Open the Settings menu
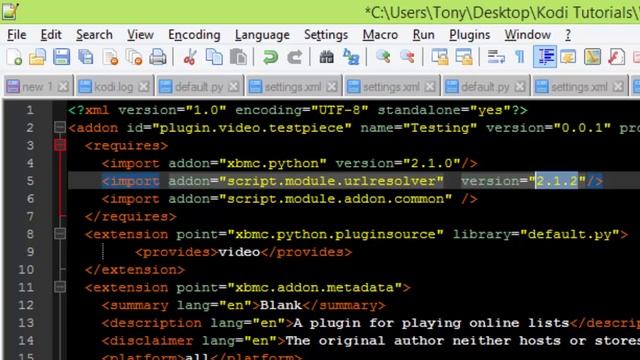 pyautogui.click(x=326, y=35)
